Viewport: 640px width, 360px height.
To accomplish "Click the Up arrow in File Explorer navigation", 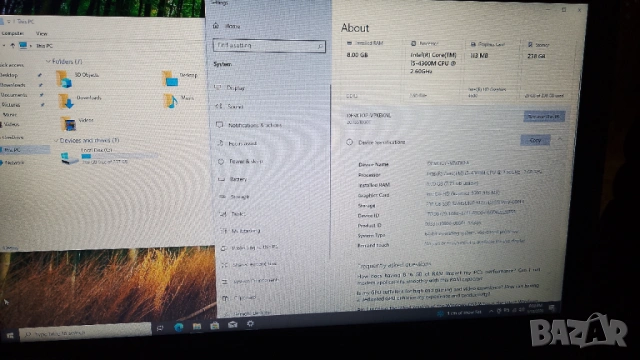I will click(12, 45).
